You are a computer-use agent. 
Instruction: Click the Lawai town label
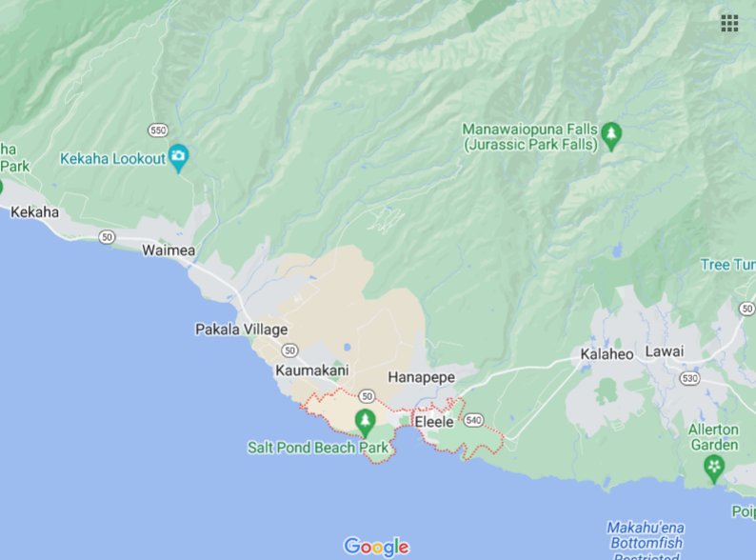665,351
